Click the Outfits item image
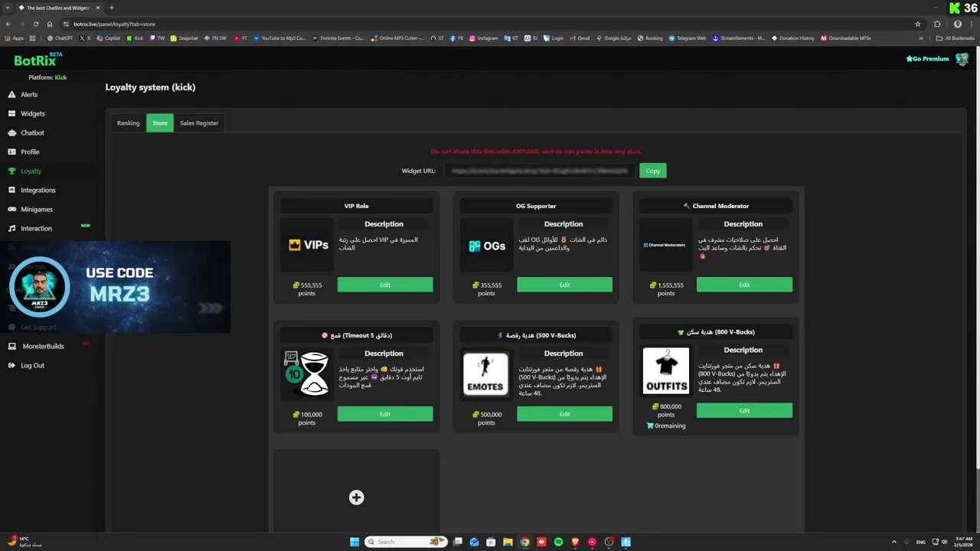The height and width of the screenshot is (551, 980). [665, 371]
